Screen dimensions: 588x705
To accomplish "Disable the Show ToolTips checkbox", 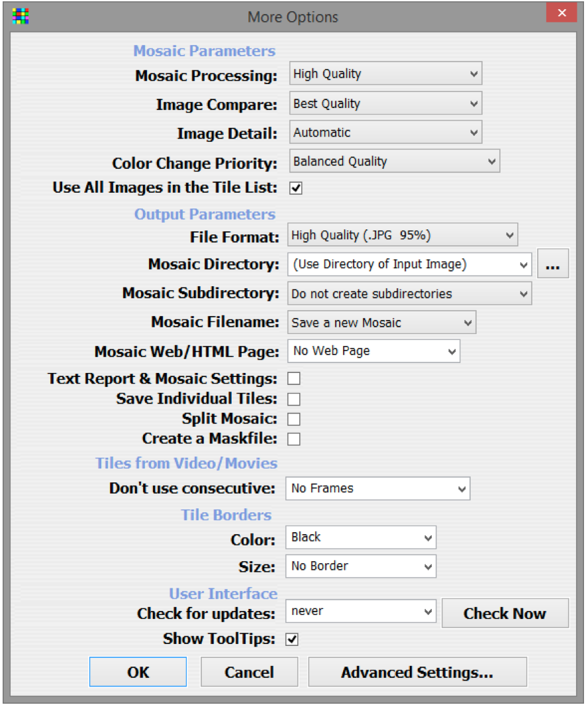I will [x=292, y=639].
